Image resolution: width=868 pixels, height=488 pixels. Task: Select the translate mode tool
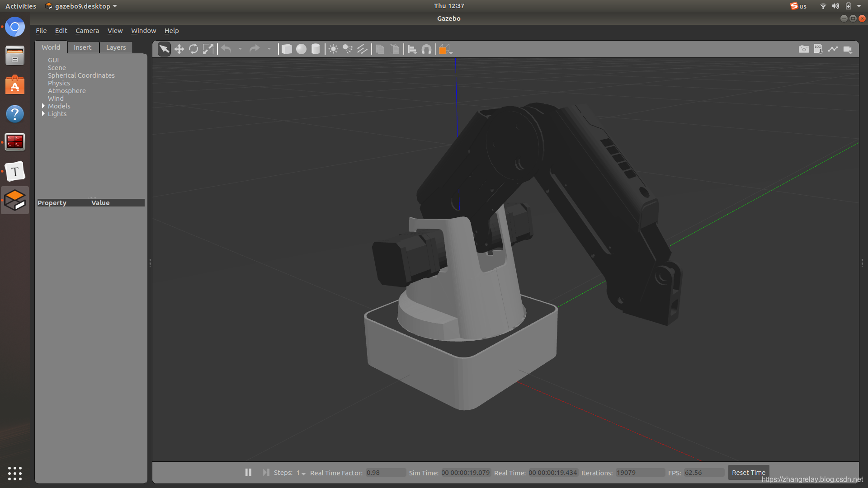(x=179, y=49)
